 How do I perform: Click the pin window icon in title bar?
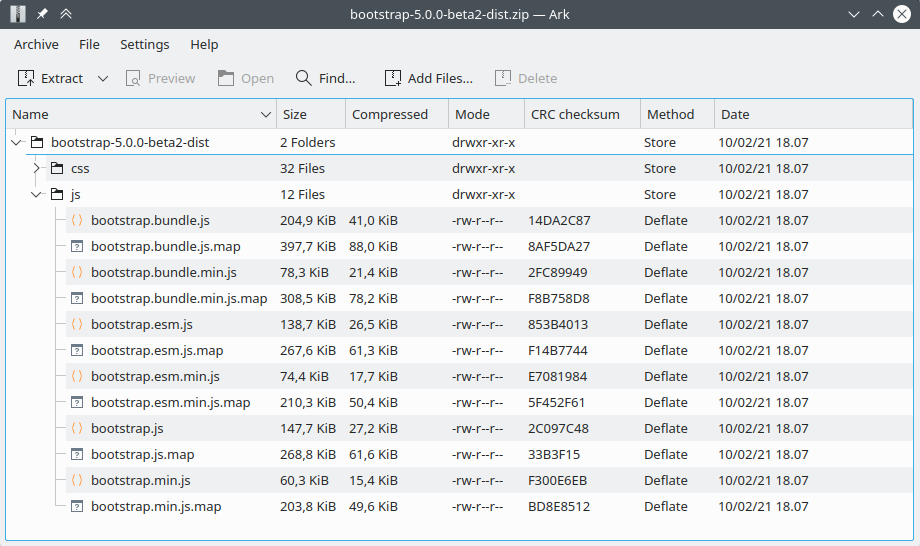(42, 14)
